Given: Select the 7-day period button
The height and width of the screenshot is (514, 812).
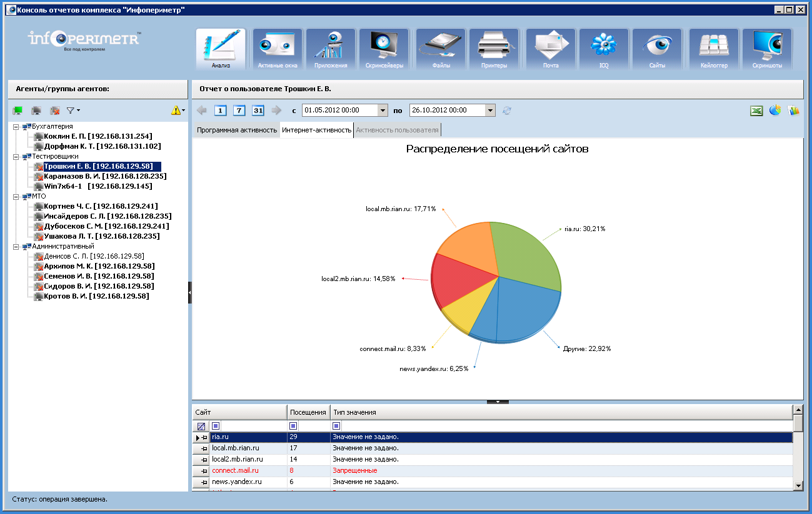Looking at the screenshot, I should 239,111.
